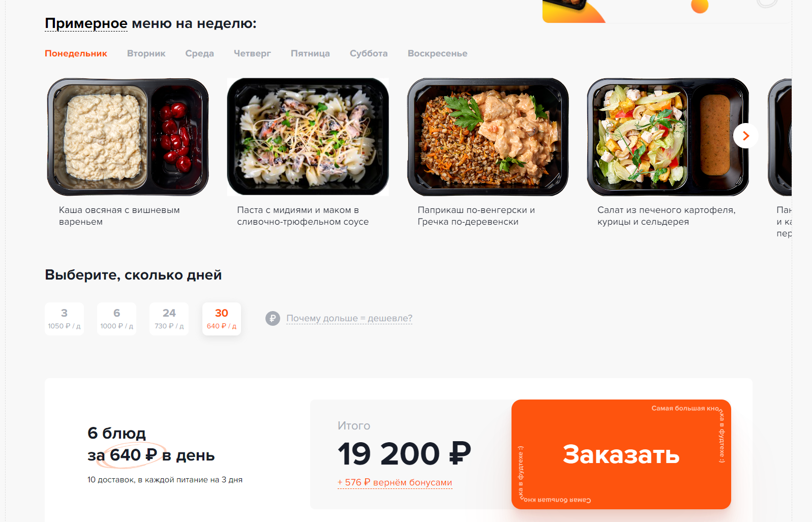812x522 pixels.
Task: Select the Понедельник tab
Action: [x=76, y=53]
